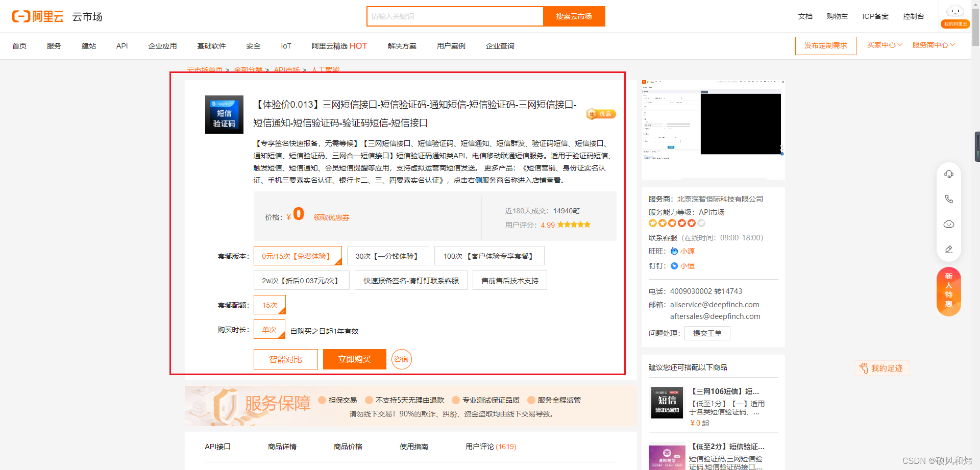Image resolution: width=980 pixels, height=470 pixels.
Task: Click the smiling cloud assistant icon
Action: pos(949,224)
